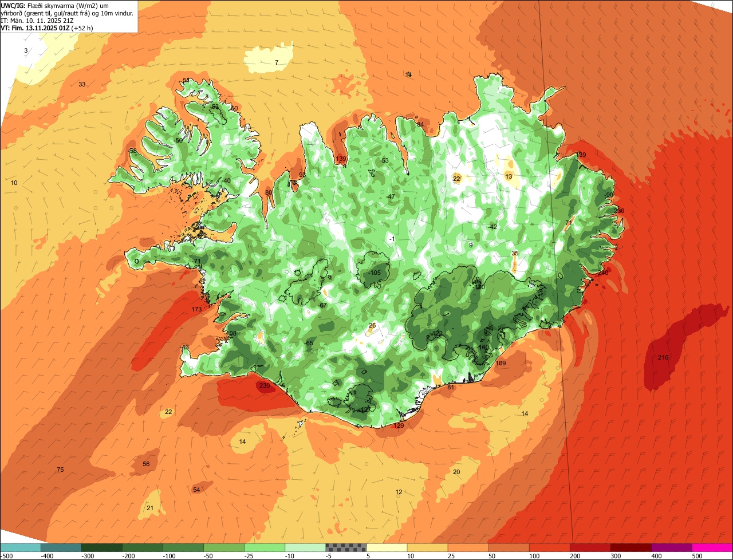Click the '12' value in the southern sea

[x=399, y=492]
